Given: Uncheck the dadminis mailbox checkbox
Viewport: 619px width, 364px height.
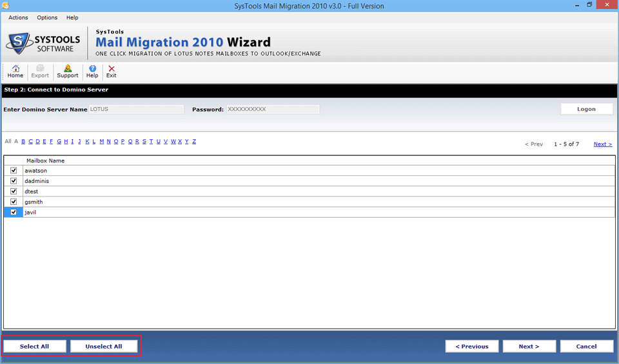Looking at the screenshot, I should tap(14, 180).
